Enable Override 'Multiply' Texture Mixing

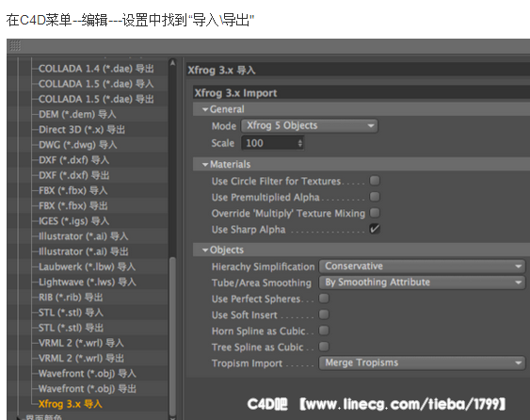[375, 213]
